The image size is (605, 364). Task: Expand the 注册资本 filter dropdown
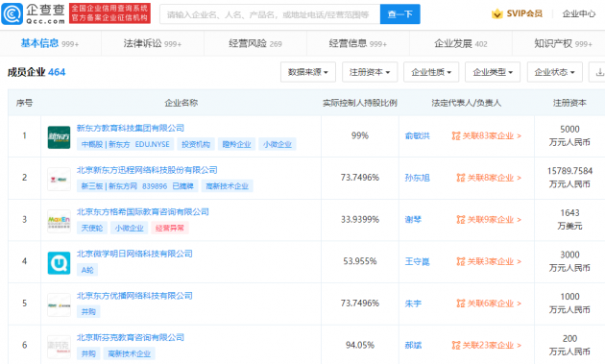coord(370,72)
